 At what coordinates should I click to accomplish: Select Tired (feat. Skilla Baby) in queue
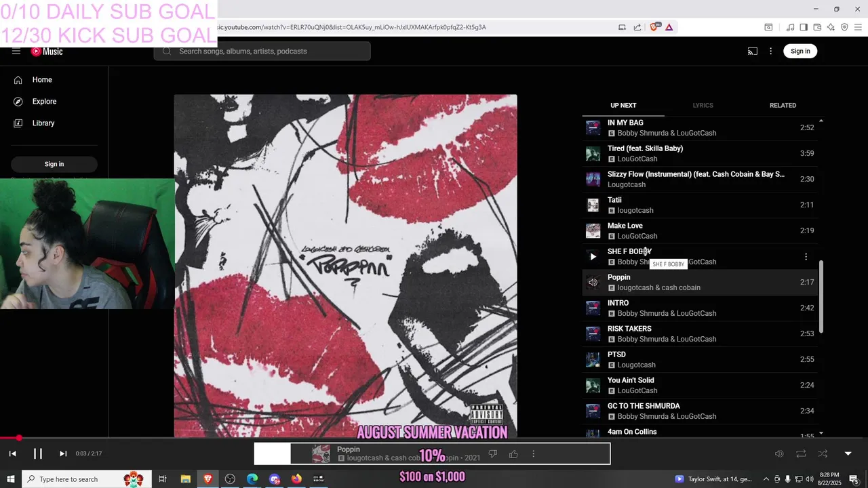click(700, 153)
